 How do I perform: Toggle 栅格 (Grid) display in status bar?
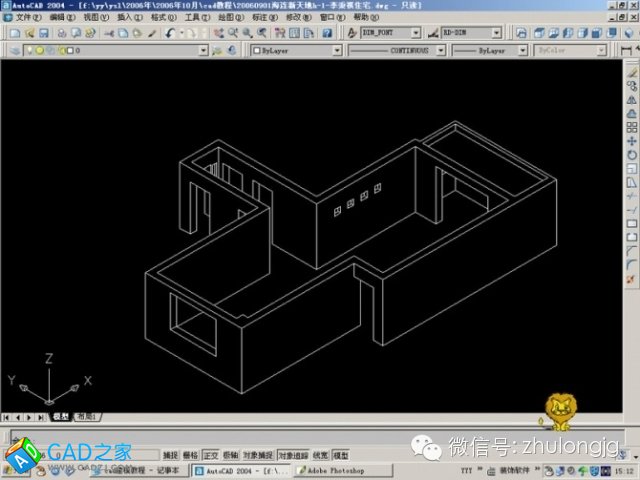pyautogui.click(x=191, y=453)
